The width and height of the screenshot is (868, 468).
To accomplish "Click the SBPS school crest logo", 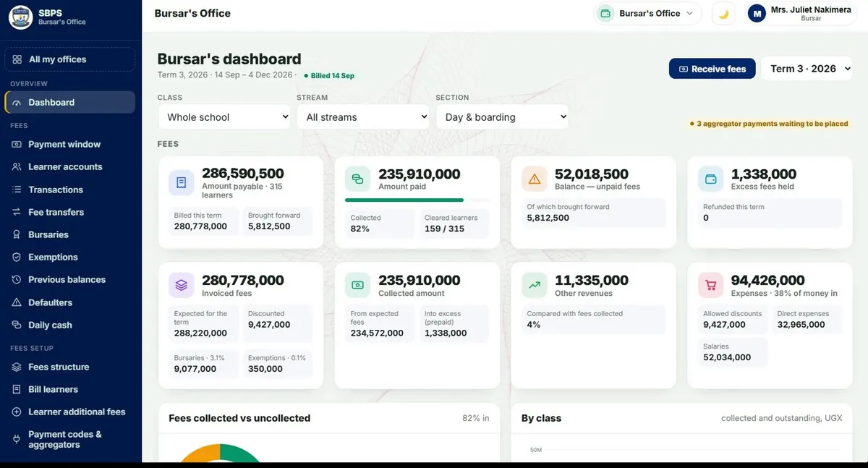I will [20, 17].
